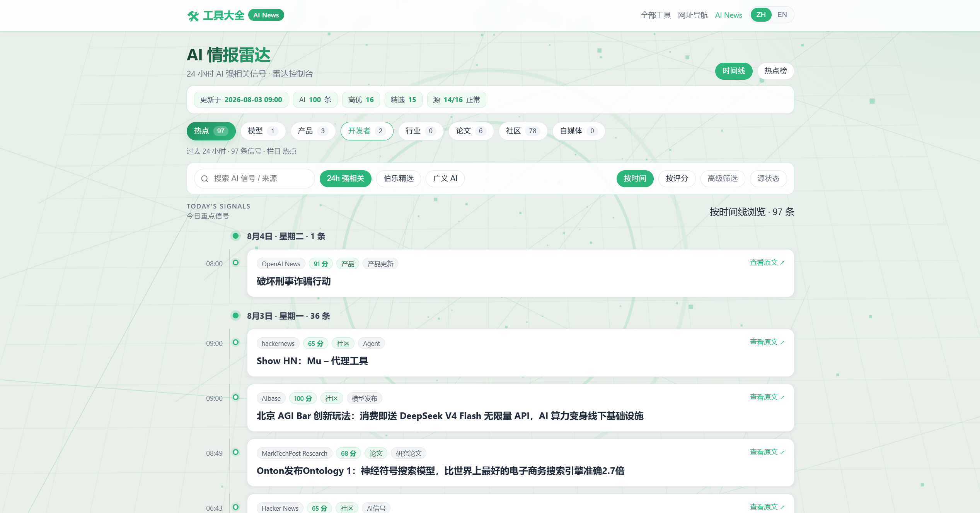
Task: Click the Agent tag
Action: click(x=372, y=344)
